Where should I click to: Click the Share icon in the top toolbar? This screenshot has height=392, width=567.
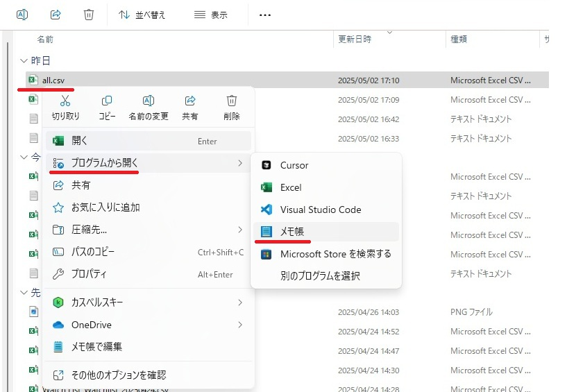pos(56,15)
